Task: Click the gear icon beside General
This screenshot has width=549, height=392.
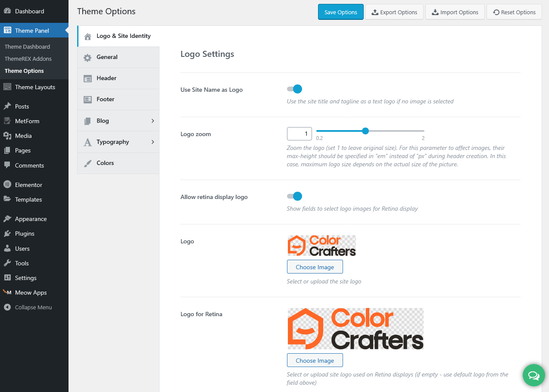Action: (x=87, y=58)
